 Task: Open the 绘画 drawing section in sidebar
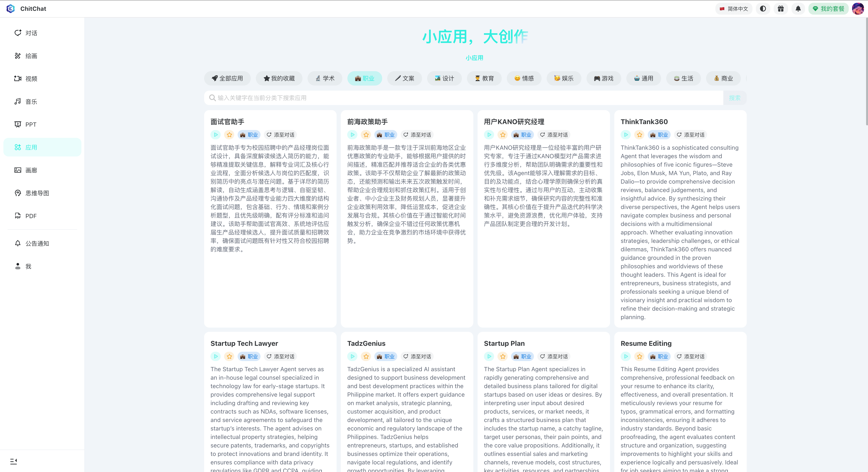pyautogui.click(x=31, y=56)
